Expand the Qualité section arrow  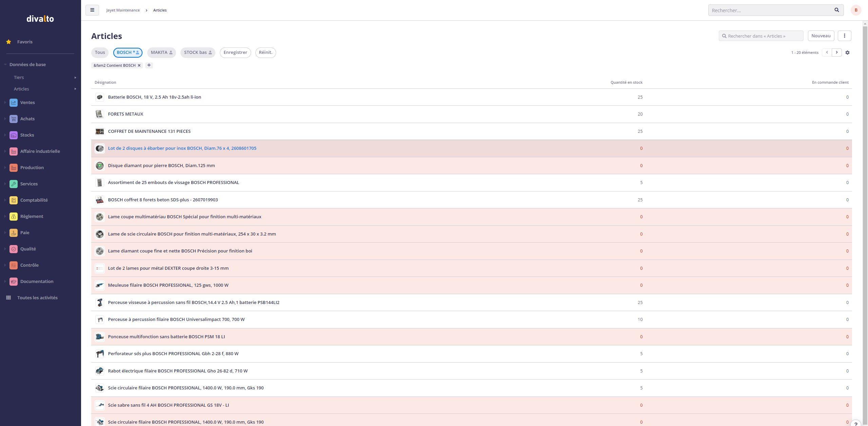(5, 249)
